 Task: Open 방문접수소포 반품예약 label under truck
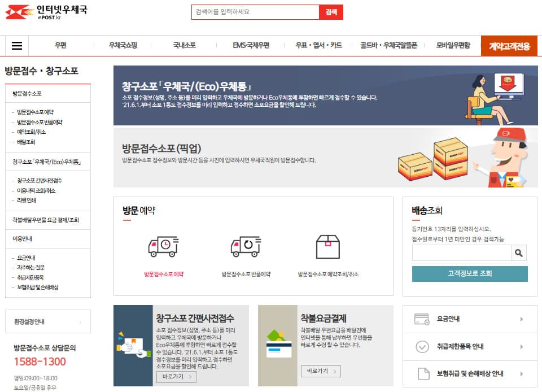246,275
